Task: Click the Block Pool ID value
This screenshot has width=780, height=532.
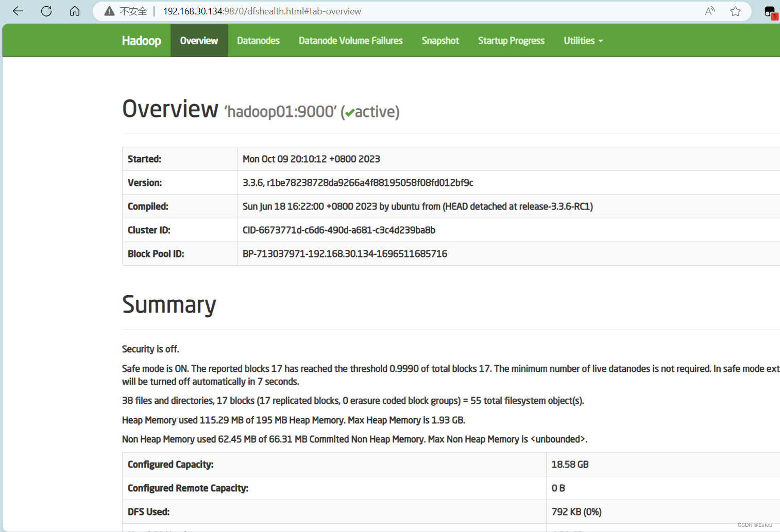Action: [x=345, y=253]
